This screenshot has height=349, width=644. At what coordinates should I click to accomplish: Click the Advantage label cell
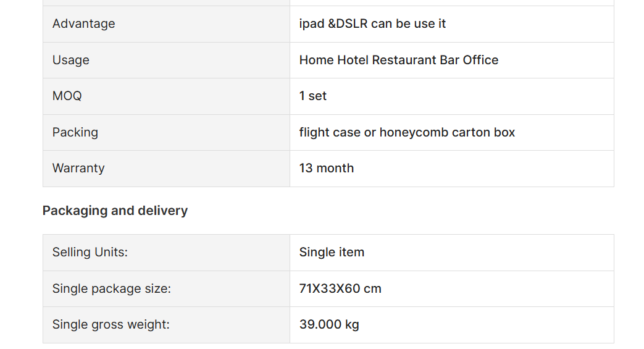click(166, 24)
